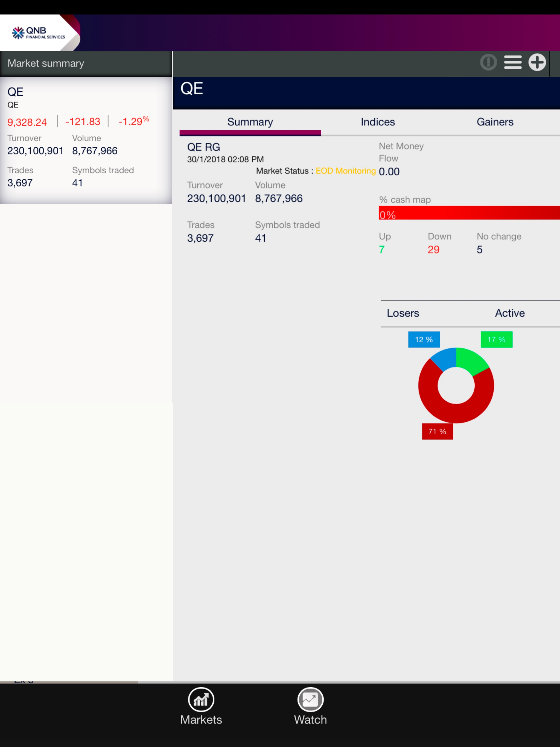560x747 pixels.
Task: Click the Summary panel Turnover value 230,100,901
Action: [217, 198]
